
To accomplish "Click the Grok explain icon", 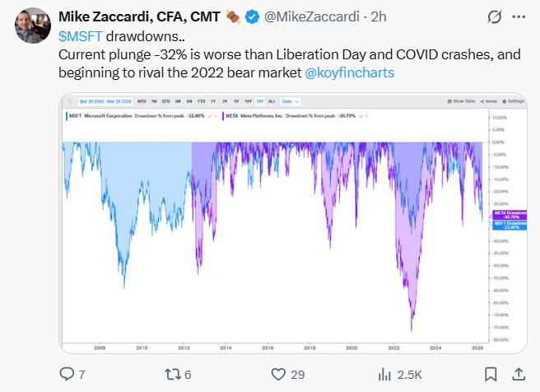I will (x=495, y=16).
